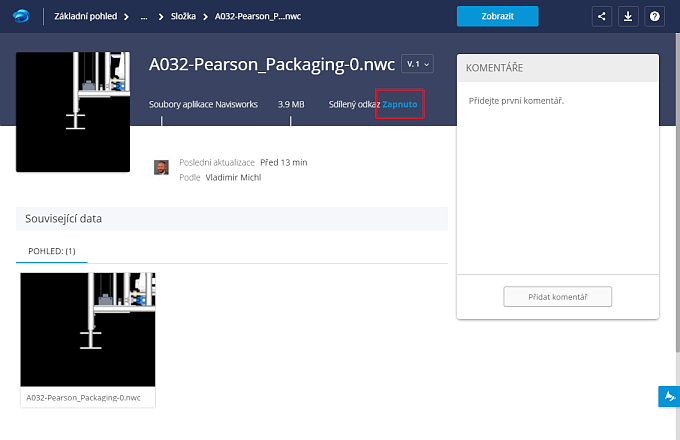Open the help question mark icon

click(654, 16)
